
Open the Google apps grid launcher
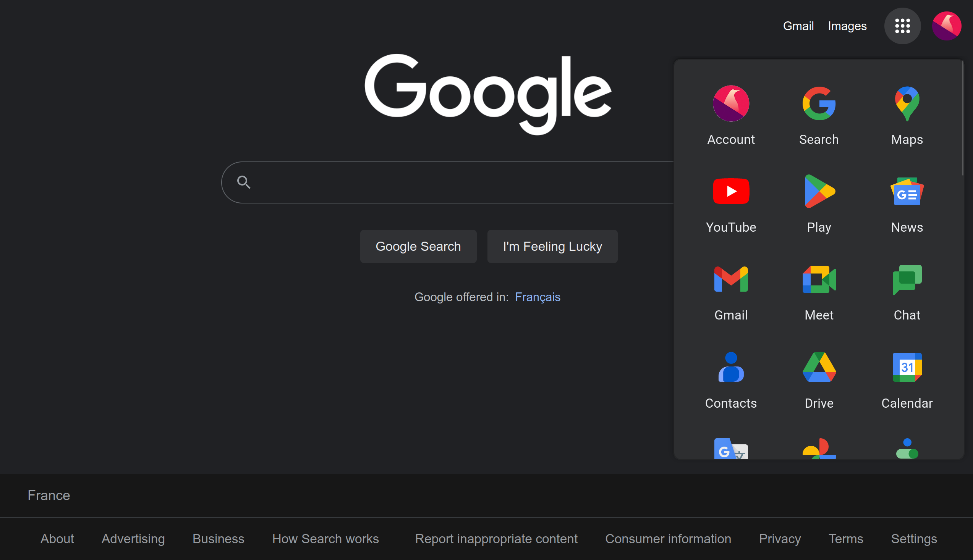click(902, 26)
